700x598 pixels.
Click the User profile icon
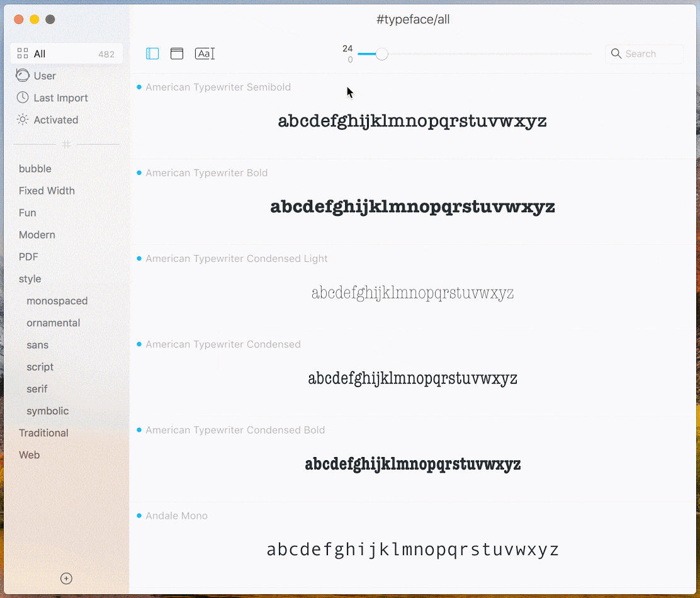[22, 76]
